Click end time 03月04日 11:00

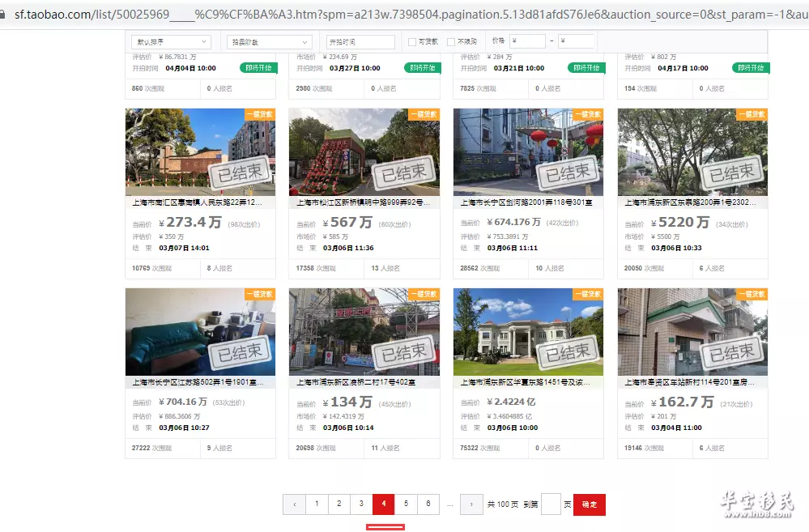coord(676,428)
